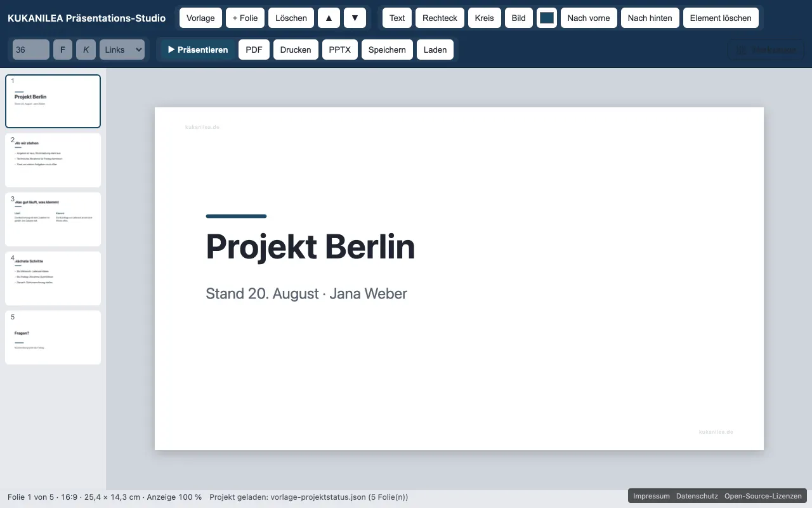Select slide 5 thumbnail Fragen?
The height and width of the screenshot is (508, 812).
tap(53, 337)
